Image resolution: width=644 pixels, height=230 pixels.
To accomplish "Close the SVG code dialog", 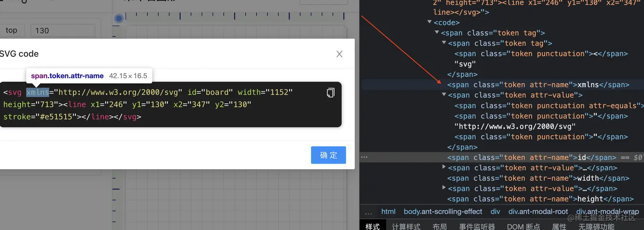I will point(339,54).
